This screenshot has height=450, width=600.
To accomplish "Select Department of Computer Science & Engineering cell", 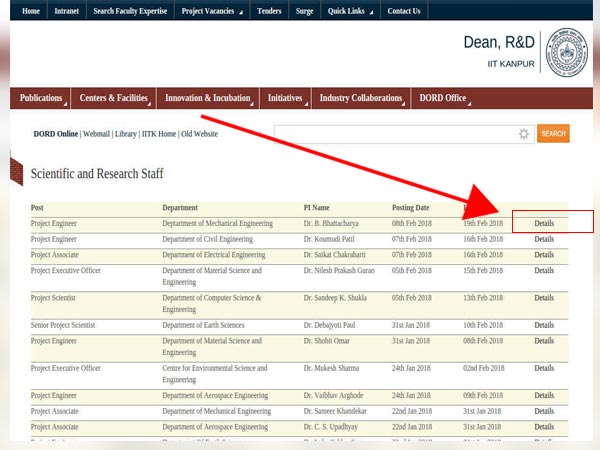I will click(212, 303).
